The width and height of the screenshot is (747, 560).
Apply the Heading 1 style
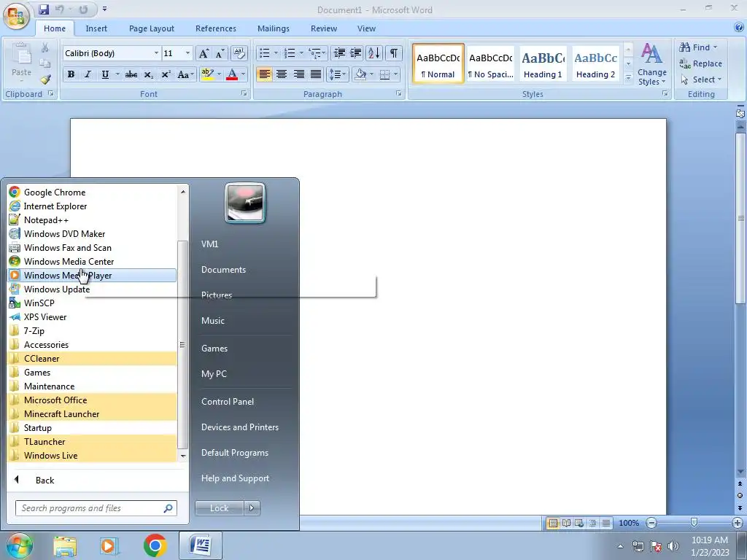point(543,63)
